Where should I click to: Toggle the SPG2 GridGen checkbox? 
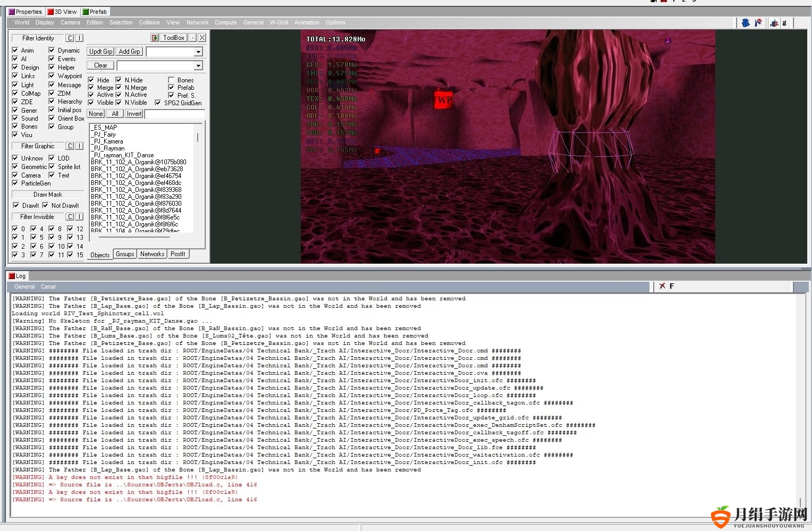click(x=158, y=103)
